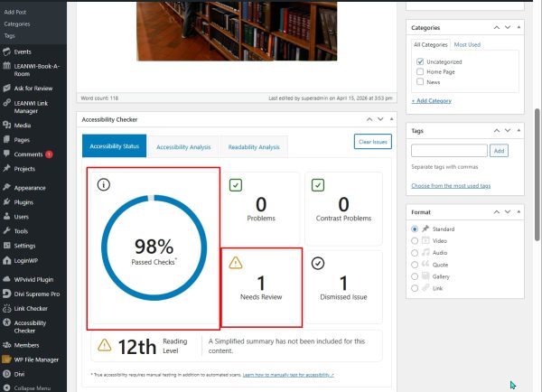Open the Projects pin icon

pos(6,168)
